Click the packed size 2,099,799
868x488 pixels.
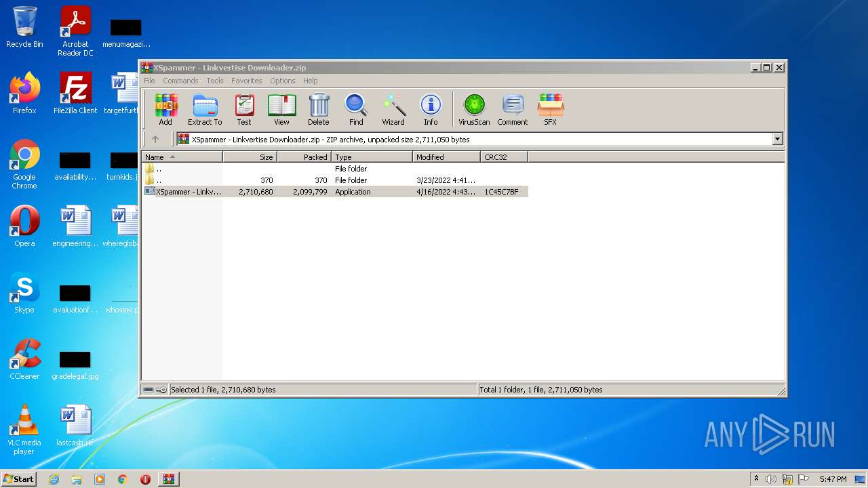pyautogui.click(x=310, y=192)
